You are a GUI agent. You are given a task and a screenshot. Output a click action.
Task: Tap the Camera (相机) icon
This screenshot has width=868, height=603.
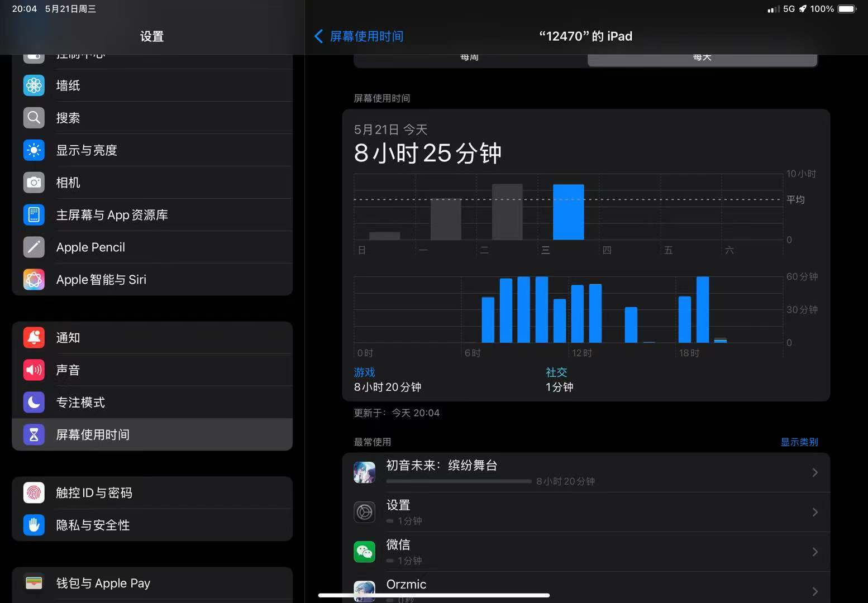[34, 183]
